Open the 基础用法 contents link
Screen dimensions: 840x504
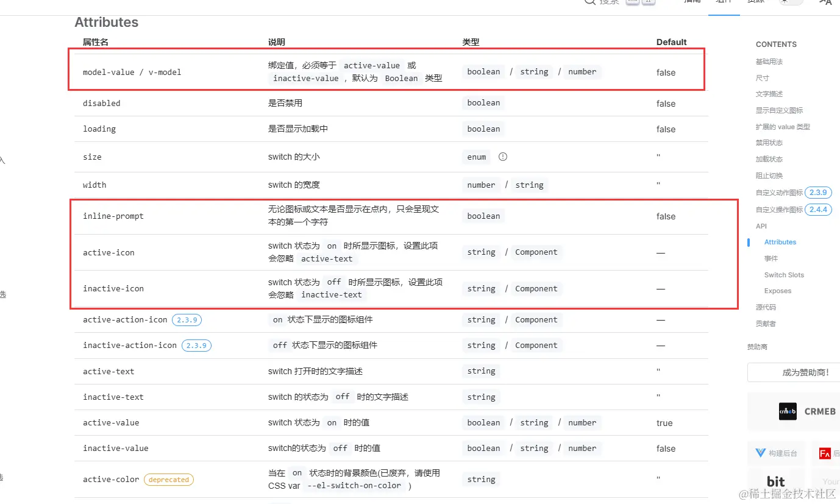click(769, 62)
